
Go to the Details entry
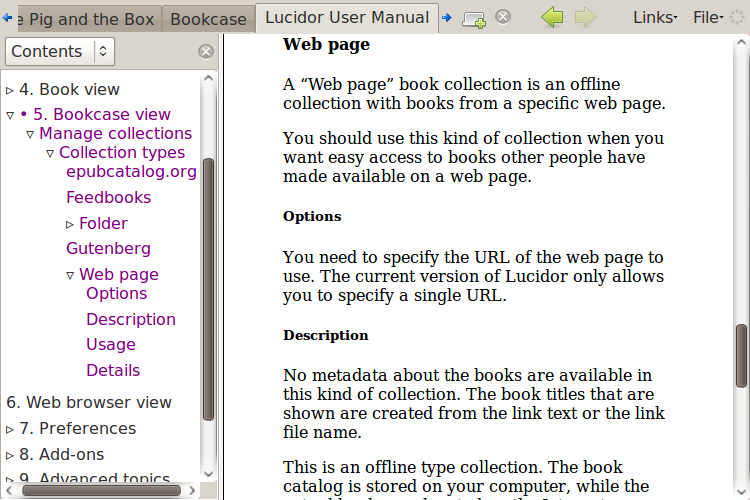[113, 370]
